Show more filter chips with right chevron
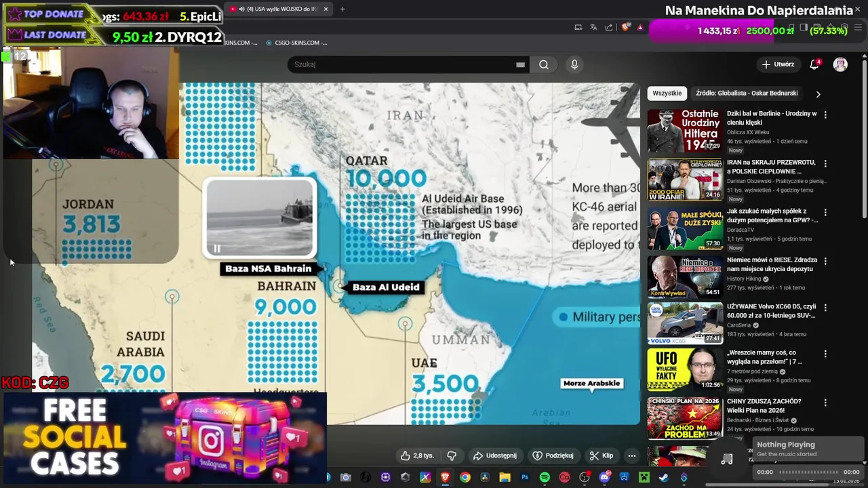 818,94
